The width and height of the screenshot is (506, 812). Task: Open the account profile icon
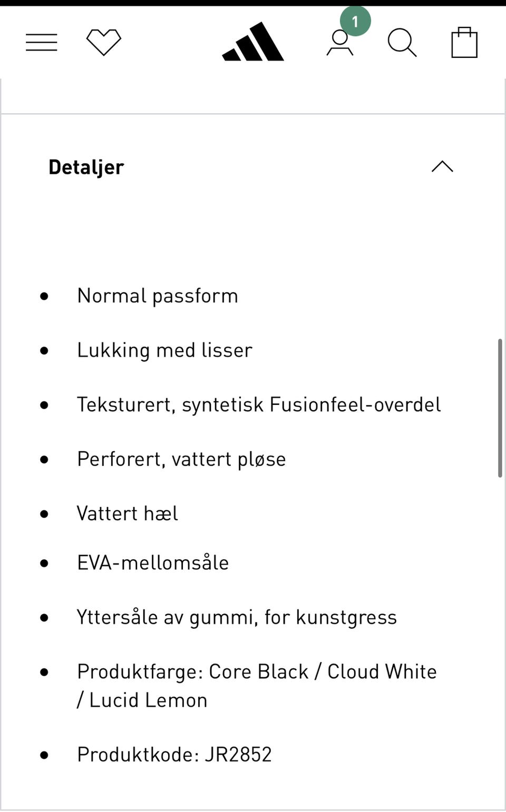coord(339,43)
